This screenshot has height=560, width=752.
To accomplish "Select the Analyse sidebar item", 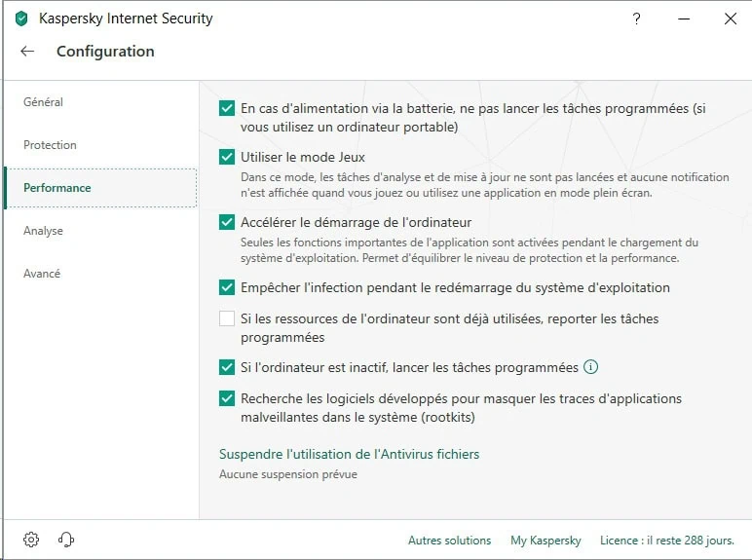I will pos(43,231).
